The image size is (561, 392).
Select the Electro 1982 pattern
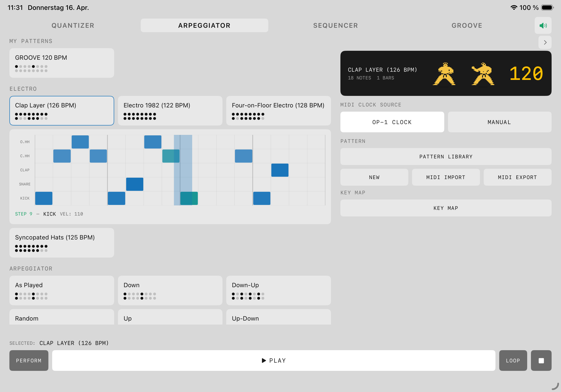point(170,110)
